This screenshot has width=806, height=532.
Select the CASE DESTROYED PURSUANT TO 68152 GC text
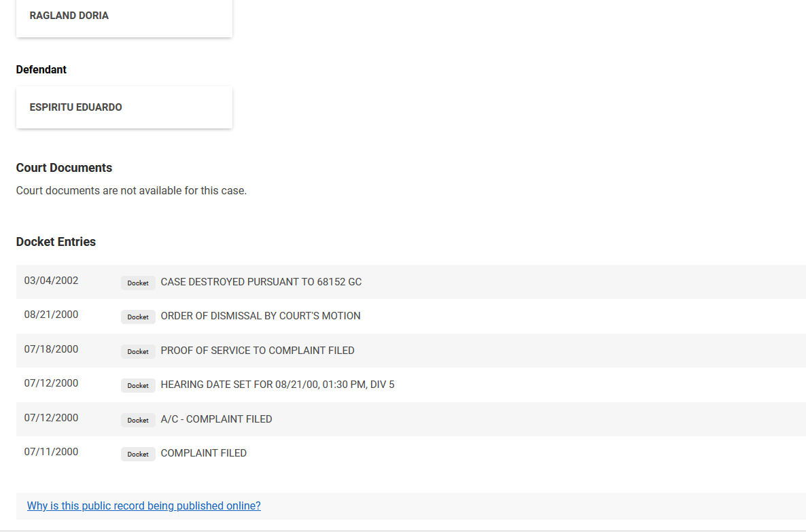pyautogui.click(x=261, y=282)
